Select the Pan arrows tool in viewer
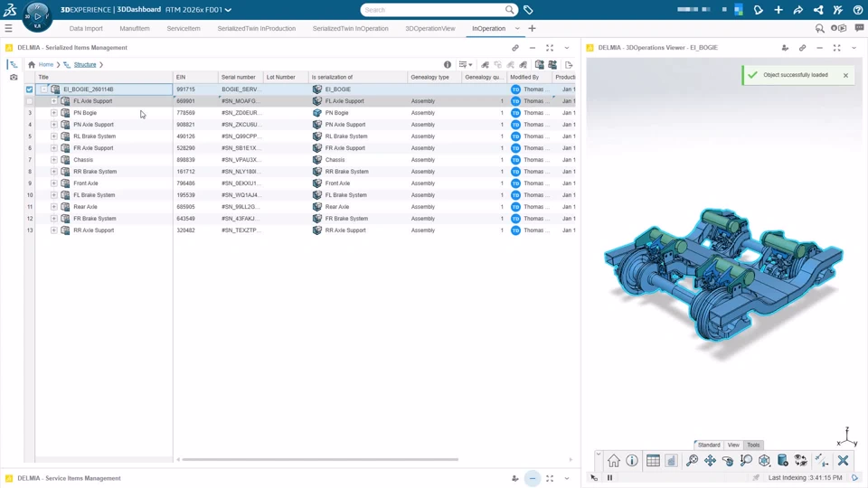868x488 pixels. pyautogui.click(x=710, y=461)
